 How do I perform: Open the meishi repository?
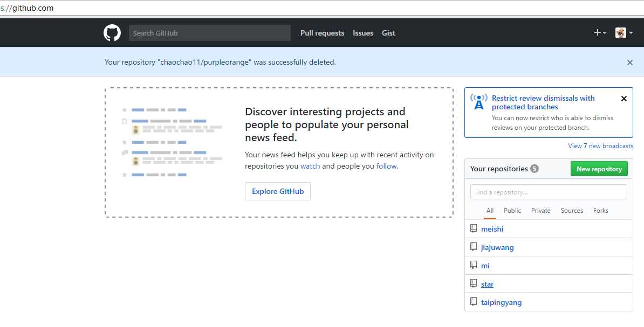click(x=492, y=229)
